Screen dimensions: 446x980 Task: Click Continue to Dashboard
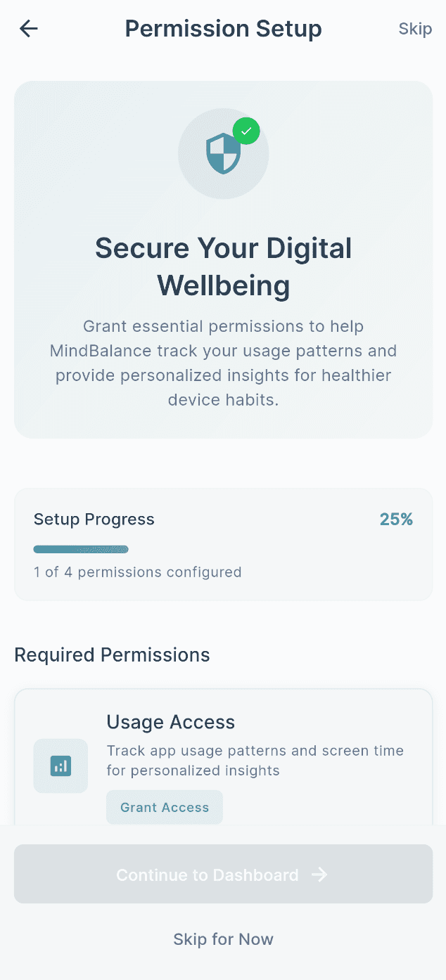click(x=223, y=875)
